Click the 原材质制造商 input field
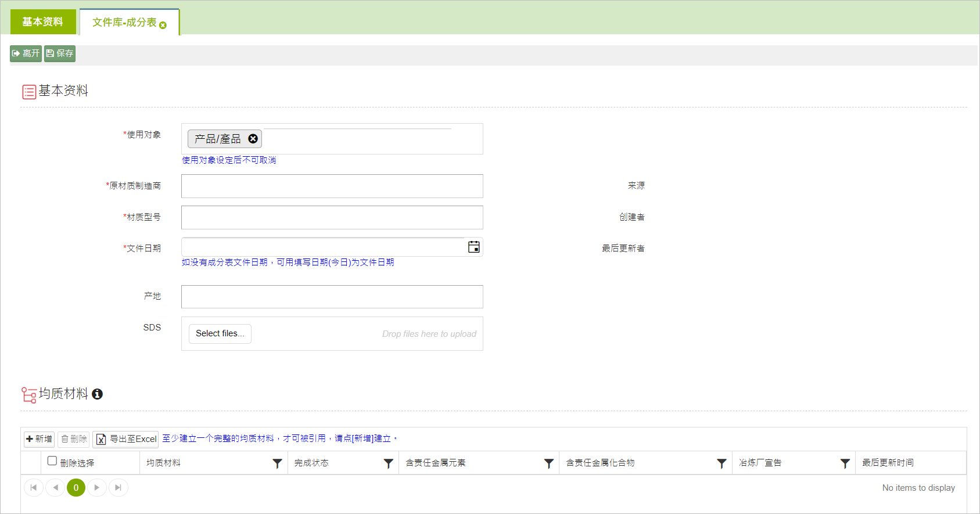The image size is (980, 514). click(332, 186)
